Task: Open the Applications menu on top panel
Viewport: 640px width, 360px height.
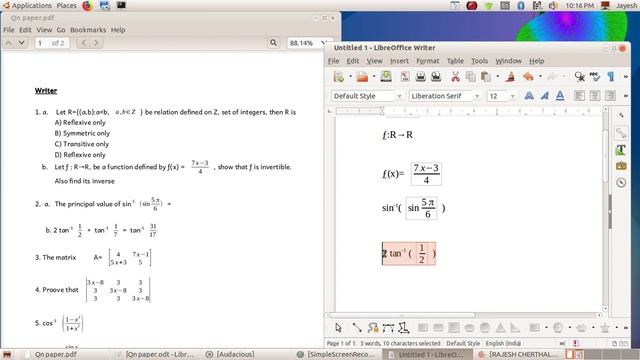Action: pos(27,5)
